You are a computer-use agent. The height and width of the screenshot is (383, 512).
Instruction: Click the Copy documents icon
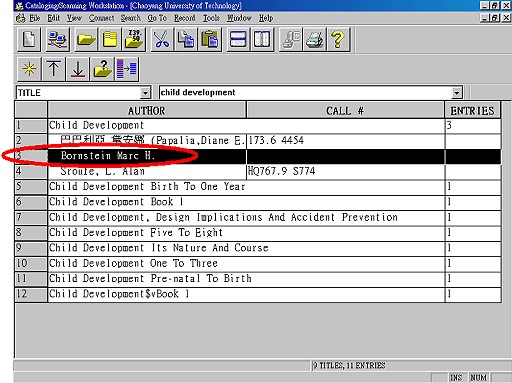[x=186, y=40]
